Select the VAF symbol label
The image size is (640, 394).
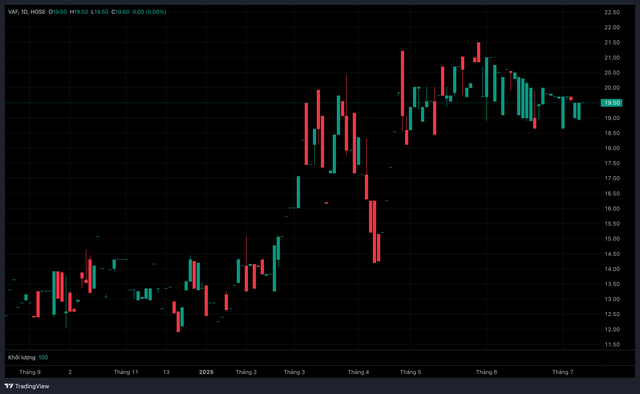click(13, 12)
